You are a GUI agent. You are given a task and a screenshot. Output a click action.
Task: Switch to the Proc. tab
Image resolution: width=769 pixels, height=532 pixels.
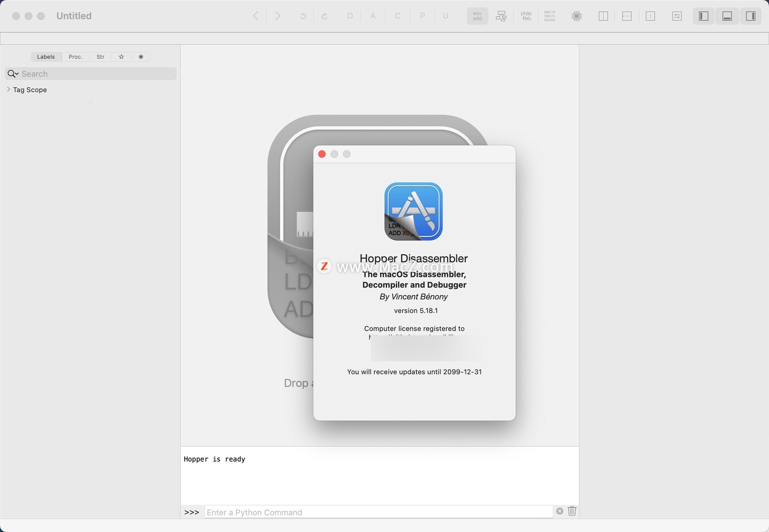point(75,57)
